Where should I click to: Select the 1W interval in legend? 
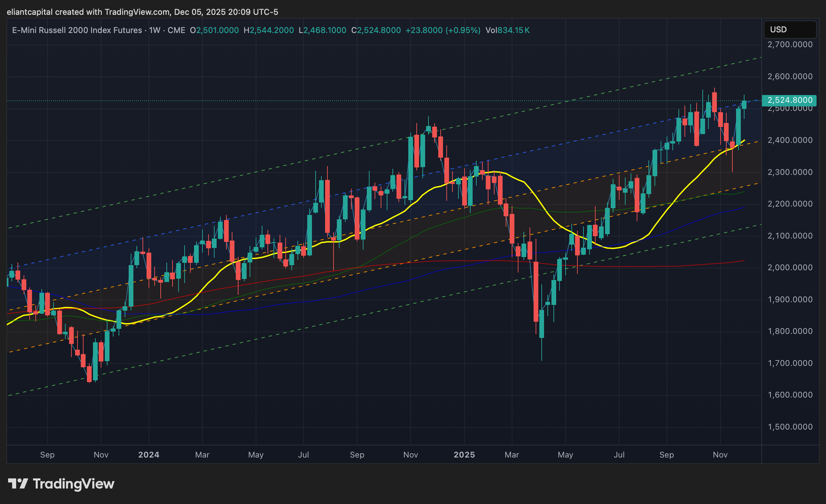(x=155, y=30)
